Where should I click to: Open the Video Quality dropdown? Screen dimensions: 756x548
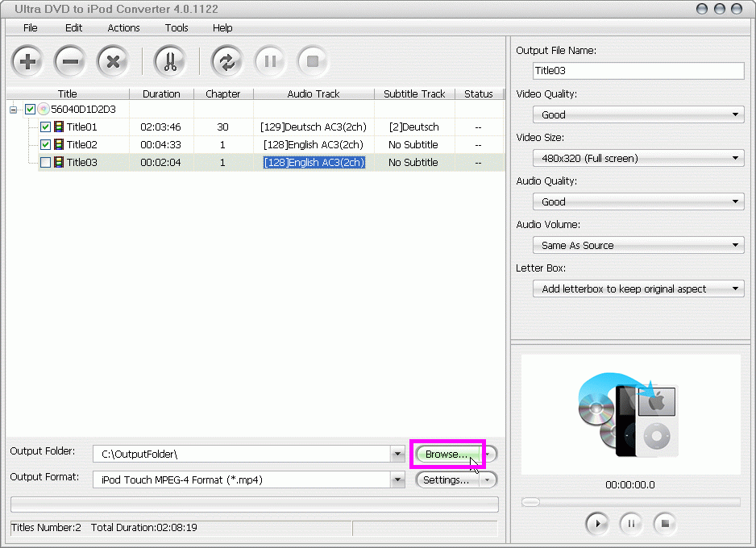(x=638, y=114)
